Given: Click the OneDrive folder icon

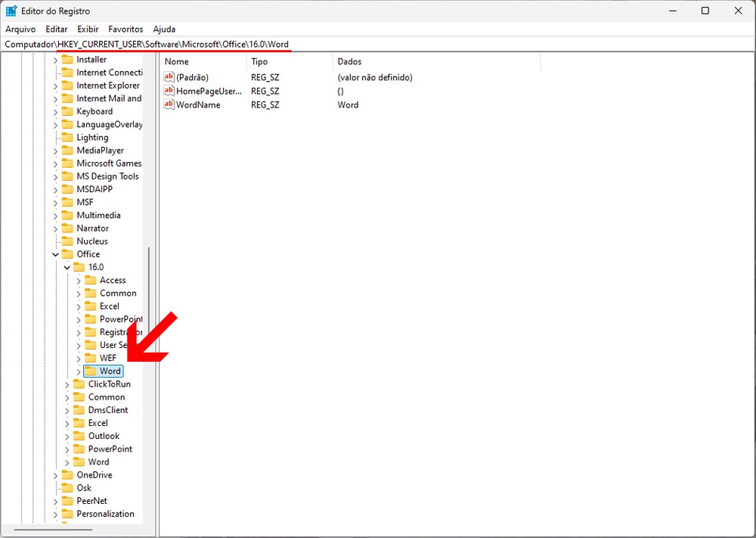Looking at the screenshot, I should click(x=67, y=474).
